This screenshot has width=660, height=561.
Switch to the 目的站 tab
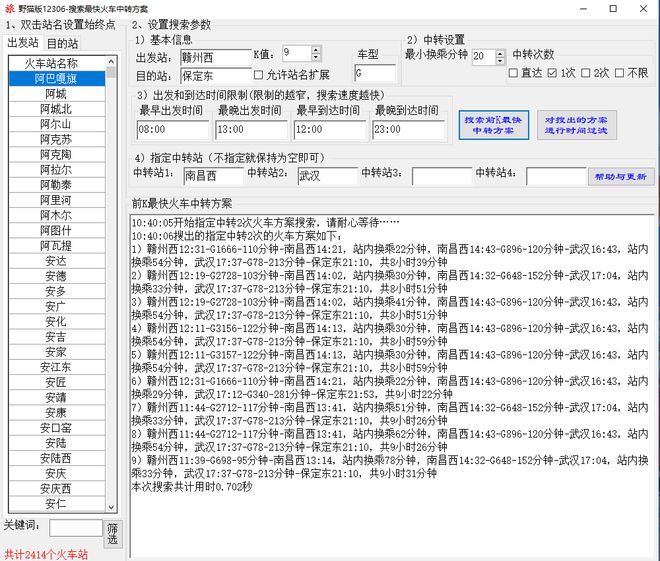click(x=62, y=43)
